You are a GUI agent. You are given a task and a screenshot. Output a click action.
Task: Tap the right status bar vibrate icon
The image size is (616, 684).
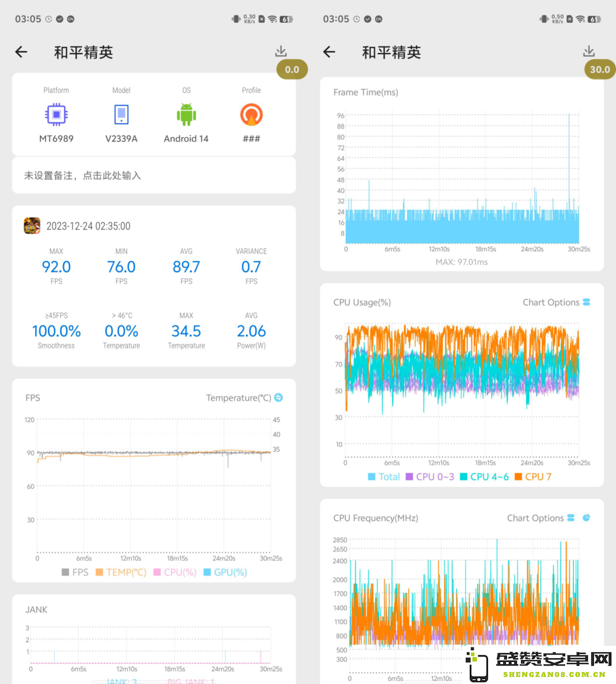544,19
